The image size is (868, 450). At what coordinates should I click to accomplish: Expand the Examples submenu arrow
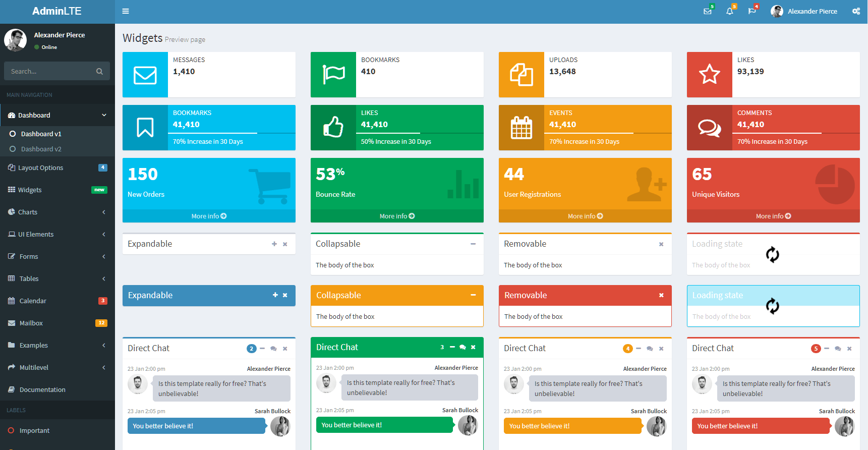(104, 345)
